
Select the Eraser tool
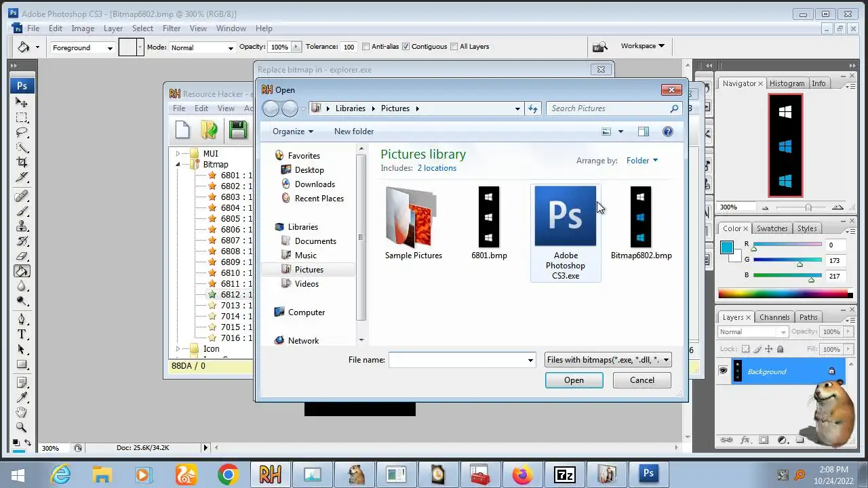pyautogui.click(x=22, y=256)
